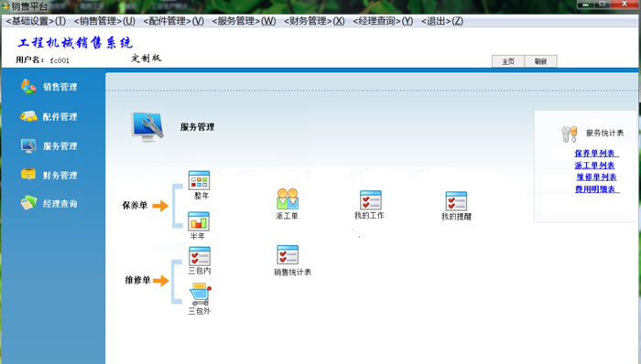Viewport: 641px width, 364px height.
Task: Select 配件管理 label in sidebar
Action: click(x=60, y=117)
